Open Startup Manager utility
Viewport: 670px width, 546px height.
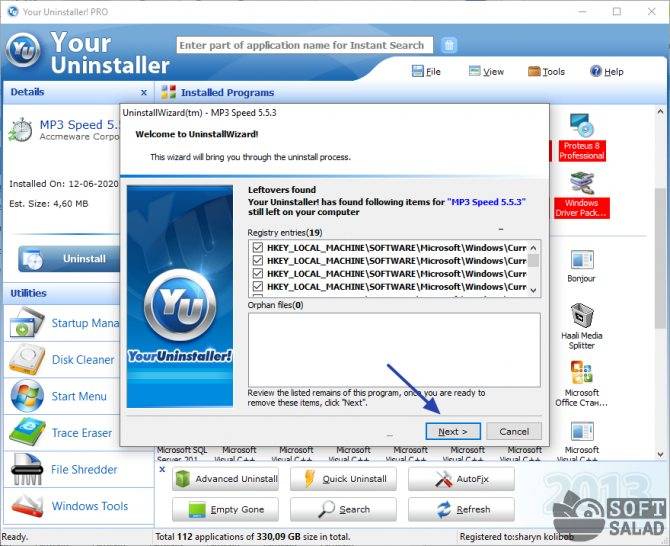click(x=62, y=323)
